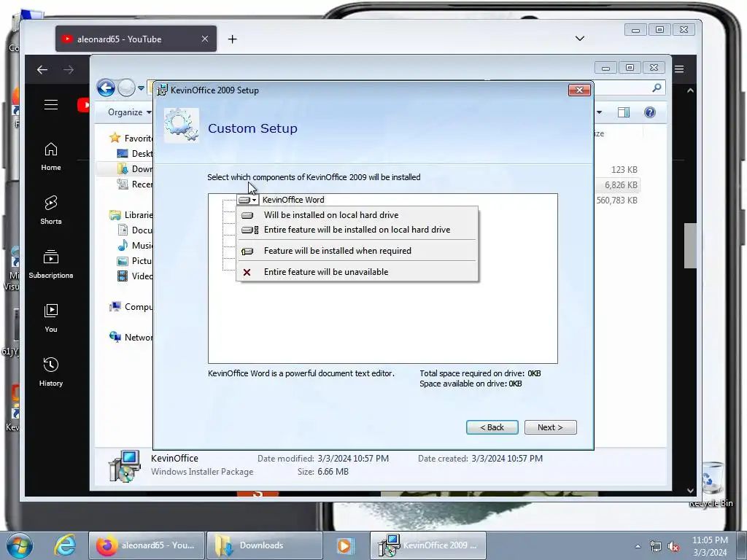
Task: Click the browser back arrow
Action: click(42, 70)
